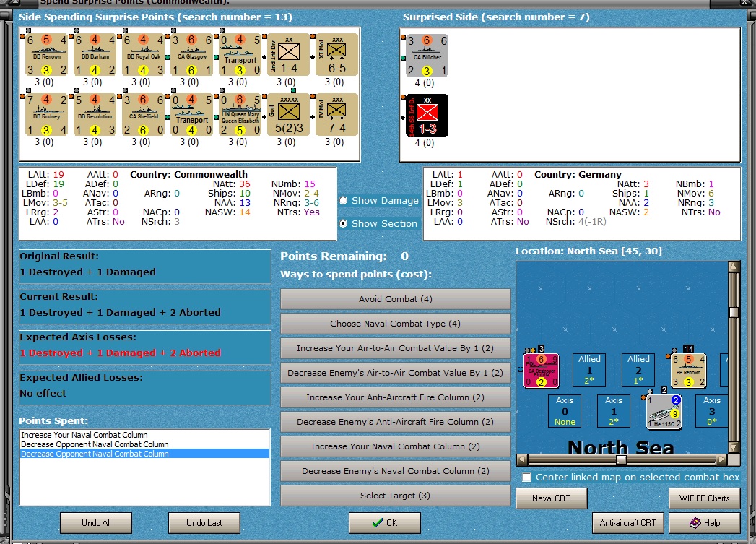Select the BB Royal Oak unit counter
Viewport: 756px width, 544px height.
pyautogui.click(x=143, y=54)
